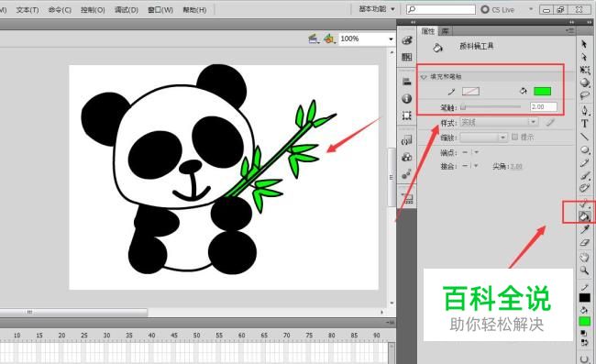
Task: Select the Pen tool
Action: 585,111
